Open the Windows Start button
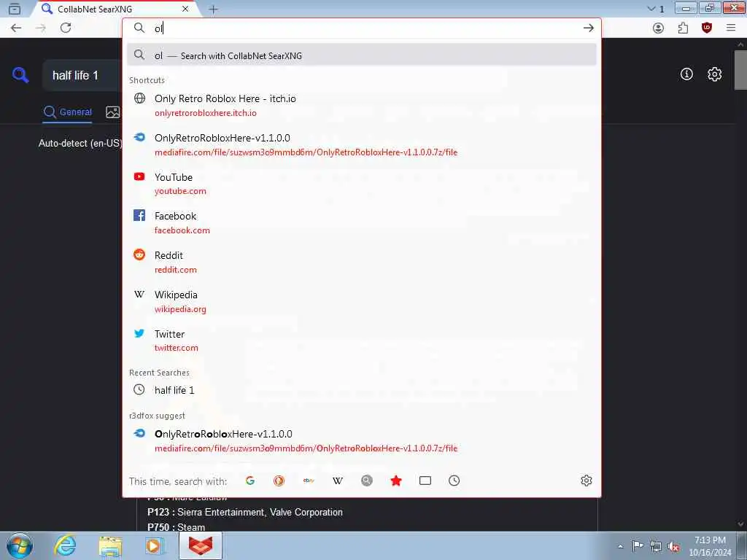 tap(20, 545)
